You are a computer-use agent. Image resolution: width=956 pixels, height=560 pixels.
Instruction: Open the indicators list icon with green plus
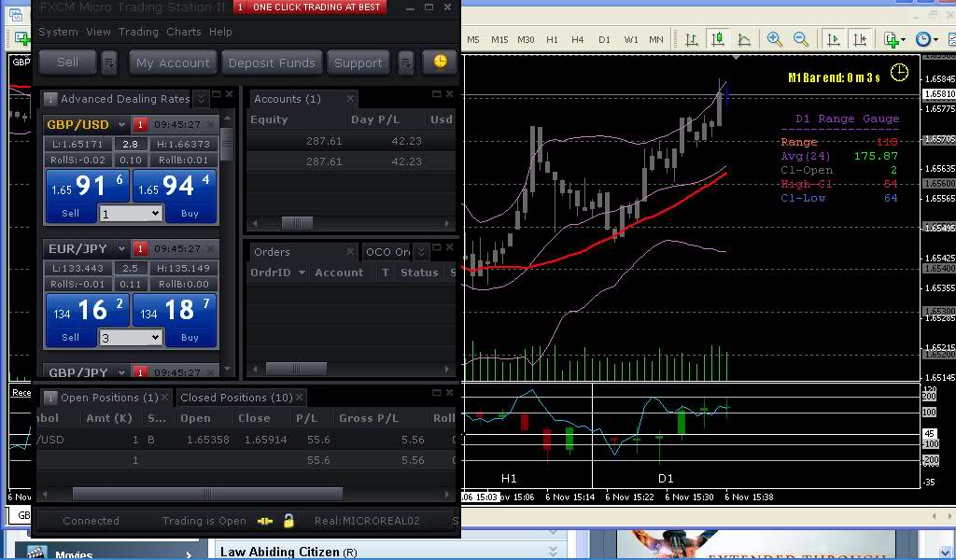[893, 39]
